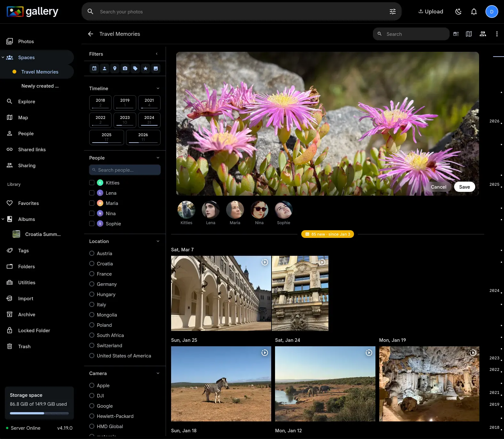This screenshot has width=504, height=439.
Task: Toggle dark mode with moon icon
Action: [x=458, y=12]
